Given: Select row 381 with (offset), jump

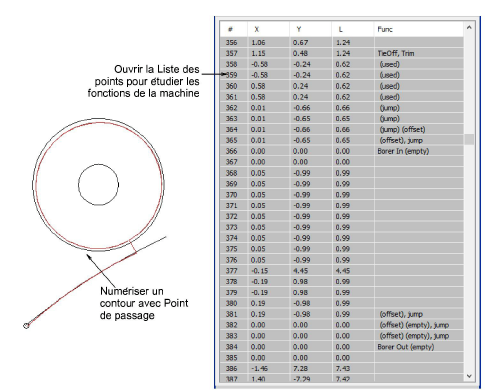Looking at the screenshot, I should [x=342, y=314].
